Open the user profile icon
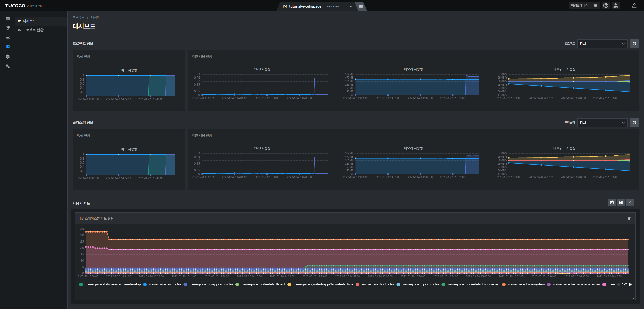The width and height of the screenshot is (644, 309). click(634, 6)
